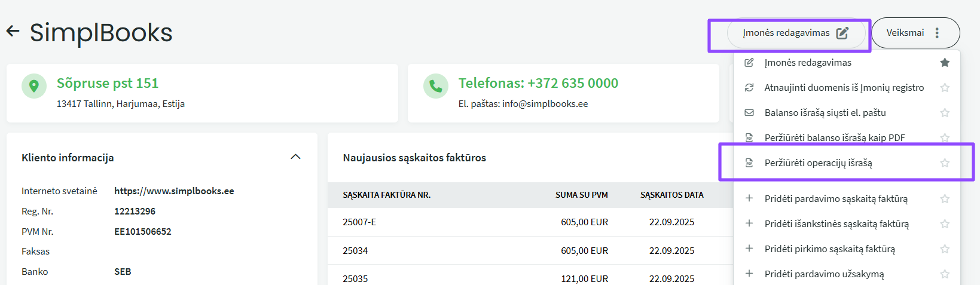This screenshot has height=285, width=980.
Task: Unfavorite Įmonės redagavimas with filled star
Action: pyautogui.click(x=945, y=63)
